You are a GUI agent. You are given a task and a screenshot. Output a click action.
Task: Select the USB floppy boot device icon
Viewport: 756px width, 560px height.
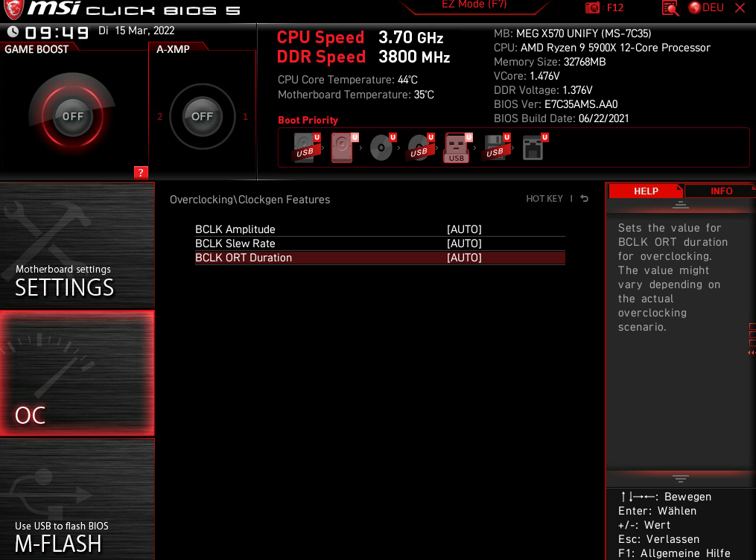(497, 148)
